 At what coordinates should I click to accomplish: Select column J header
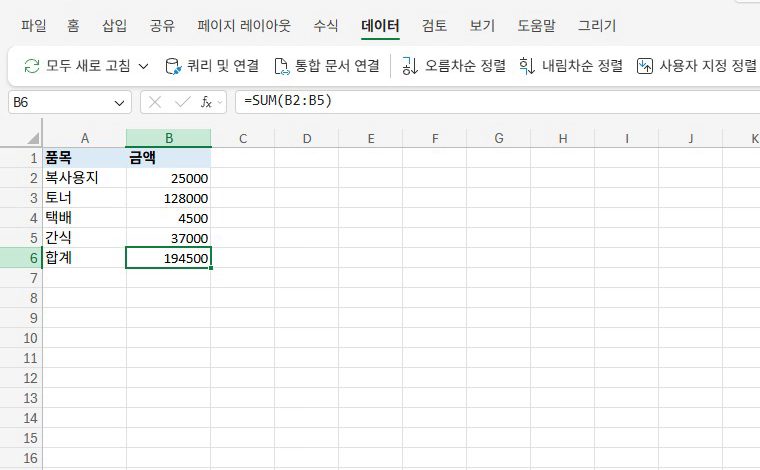click(x=691, y=139)
